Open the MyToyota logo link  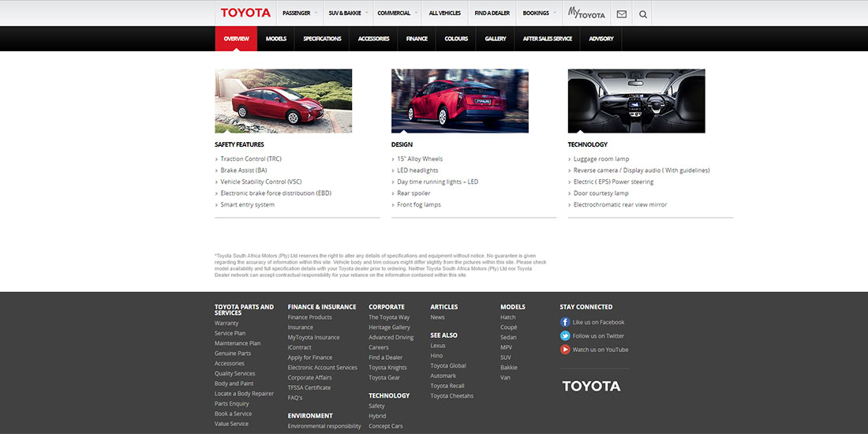(586, 13)
